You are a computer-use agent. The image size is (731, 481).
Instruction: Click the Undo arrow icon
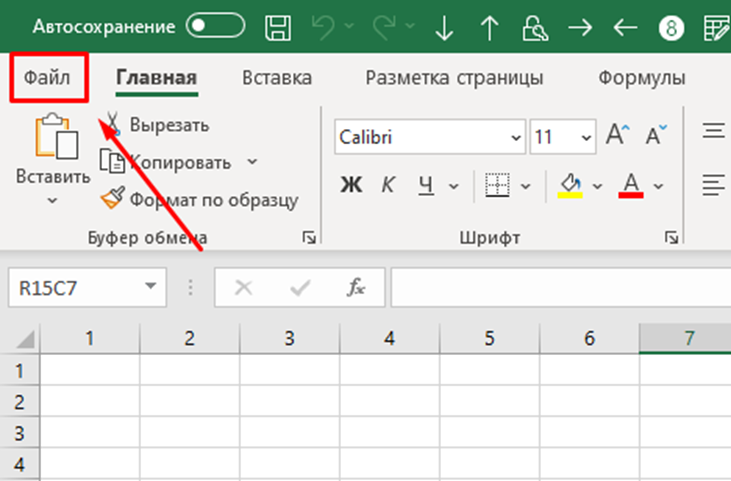pos(323,27)
